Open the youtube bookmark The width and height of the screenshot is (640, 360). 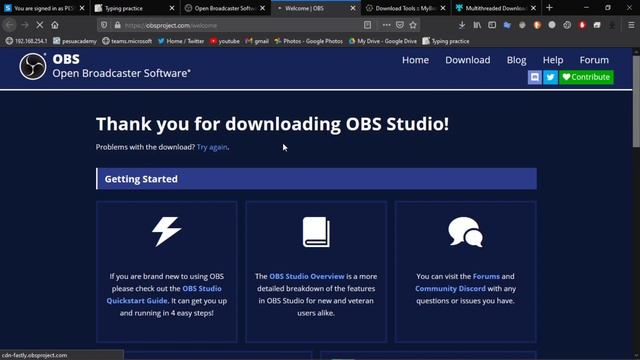tap(224, 41)
